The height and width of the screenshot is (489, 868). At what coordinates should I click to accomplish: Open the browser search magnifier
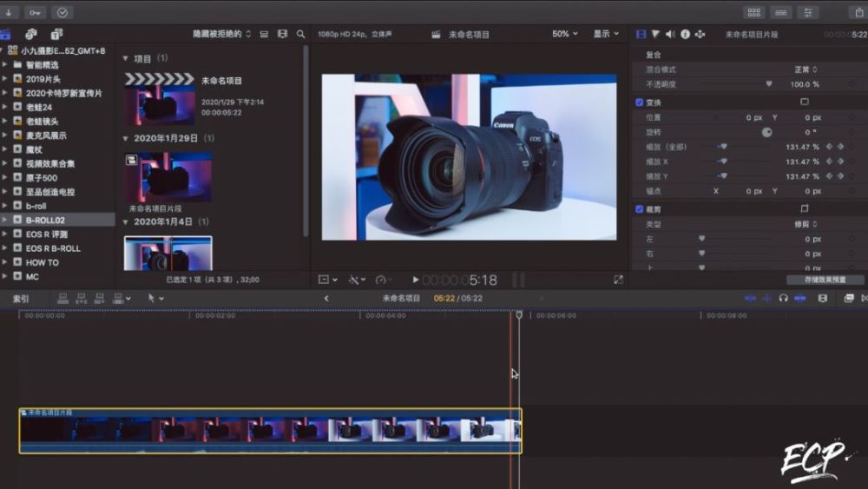300,35
